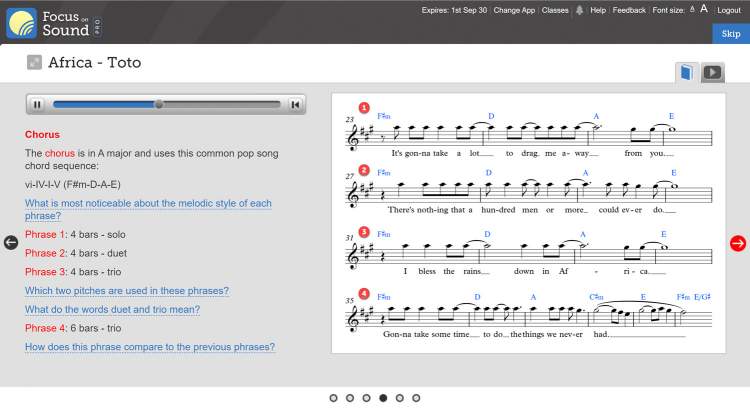This screenshot has width=750, height=411.
Task: Click Change App in the top bar
Action: [x=514, y=10]
